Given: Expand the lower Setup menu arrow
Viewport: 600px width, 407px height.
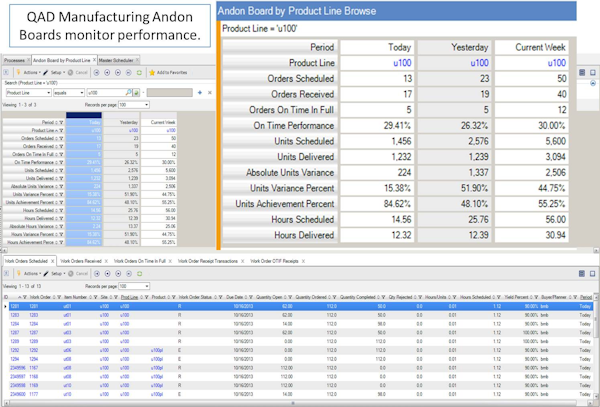Looking at the screenshot, I should coord(64,274).
